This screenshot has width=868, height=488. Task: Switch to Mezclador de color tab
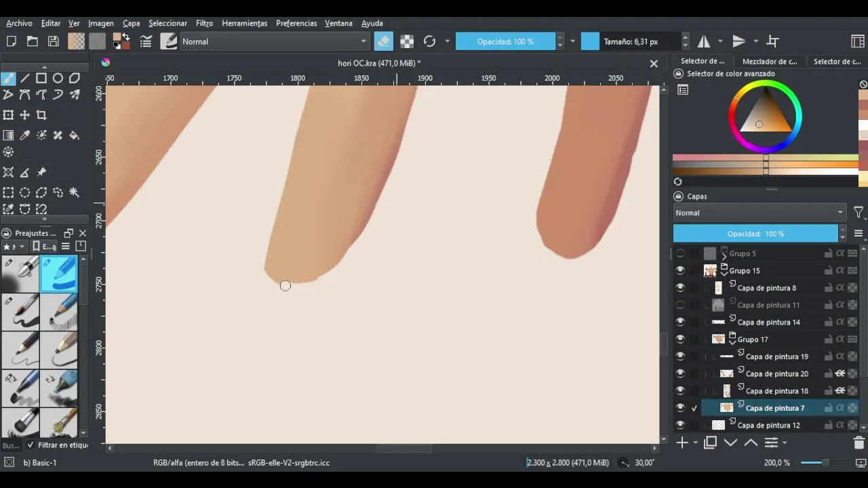click(x=770, y=61)
